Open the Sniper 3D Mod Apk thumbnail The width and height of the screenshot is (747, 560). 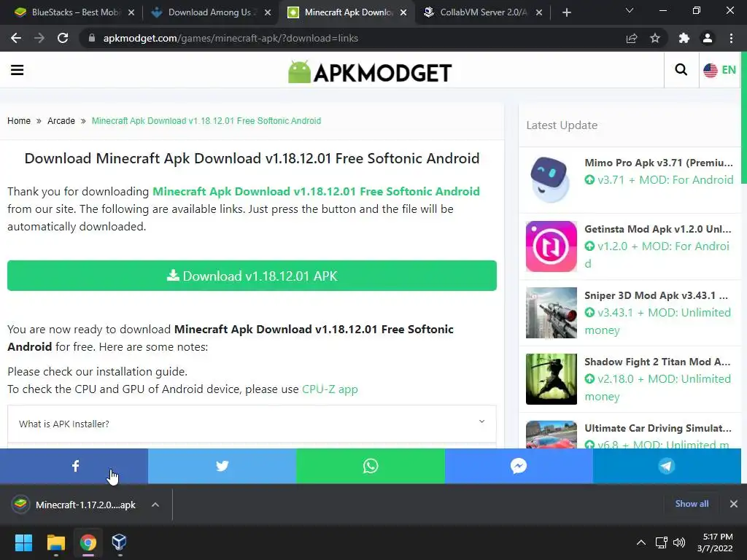coord(551,313)
